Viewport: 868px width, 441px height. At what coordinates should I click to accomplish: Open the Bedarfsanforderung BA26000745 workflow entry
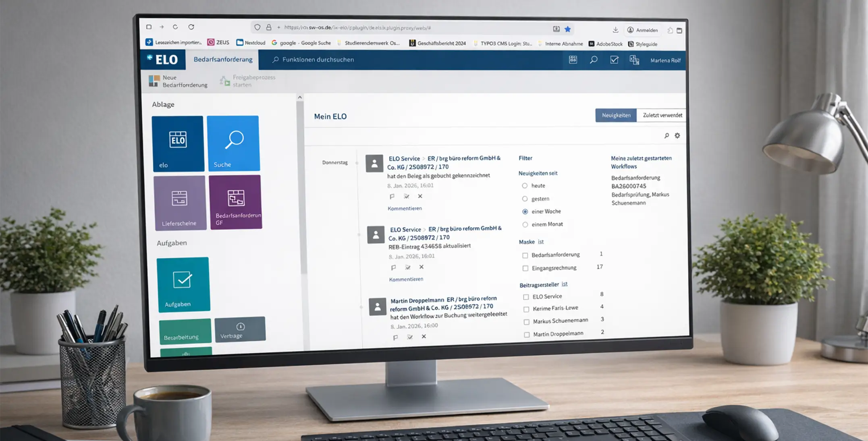(x=640, y=190)
